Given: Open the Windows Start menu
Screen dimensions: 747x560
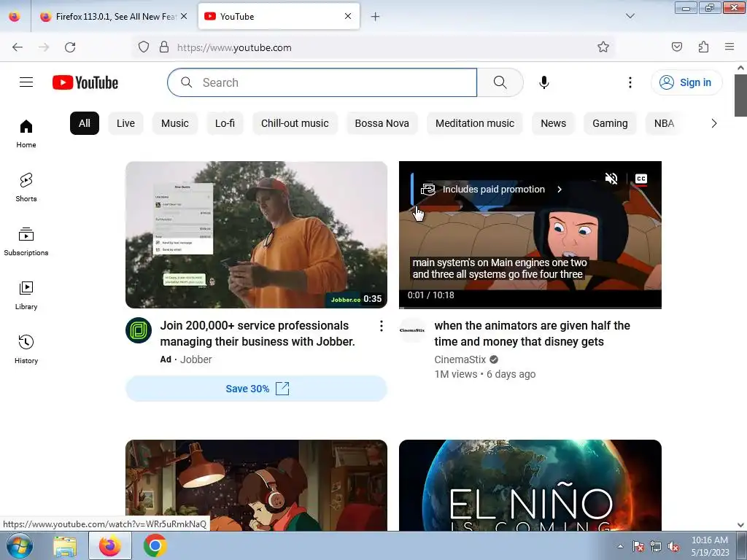Looking at the screenshot, I should pyautogui.click(x=19, y=545).
